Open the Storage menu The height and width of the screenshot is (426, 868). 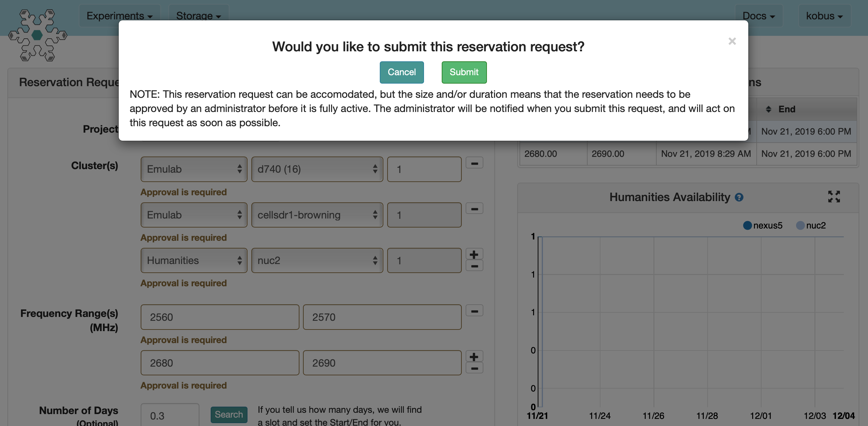(198, 15)
